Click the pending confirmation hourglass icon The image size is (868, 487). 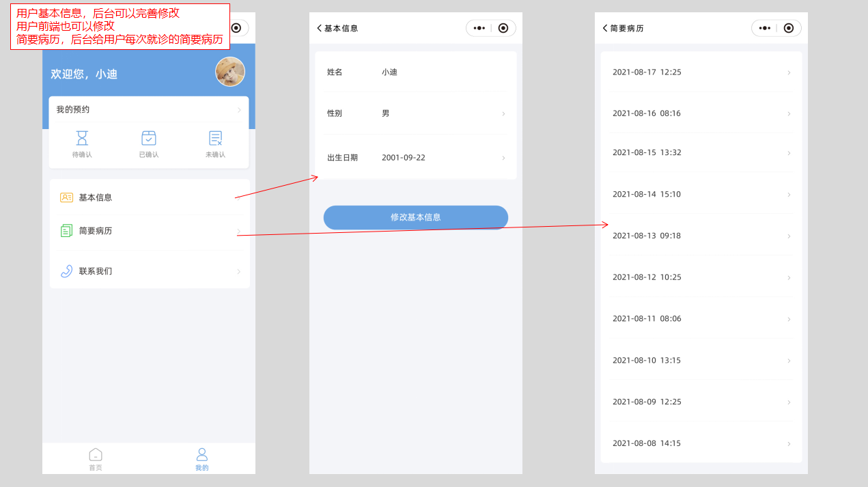82,139
